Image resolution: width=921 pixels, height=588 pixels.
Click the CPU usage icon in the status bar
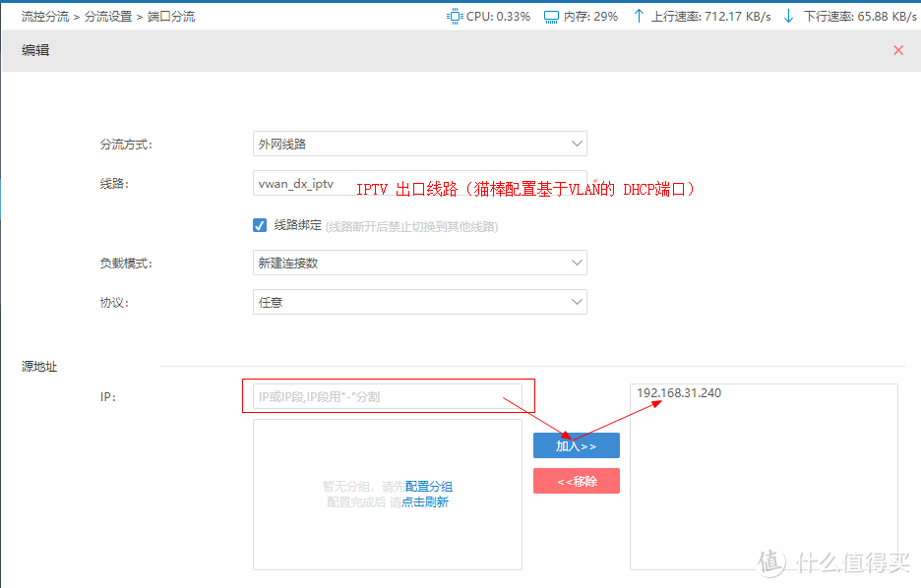point(454,16)
